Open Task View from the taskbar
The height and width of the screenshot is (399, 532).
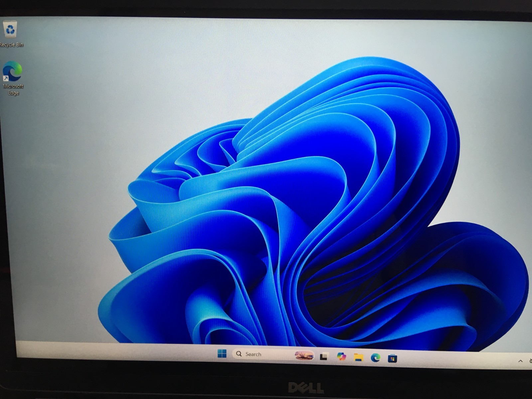324,357
